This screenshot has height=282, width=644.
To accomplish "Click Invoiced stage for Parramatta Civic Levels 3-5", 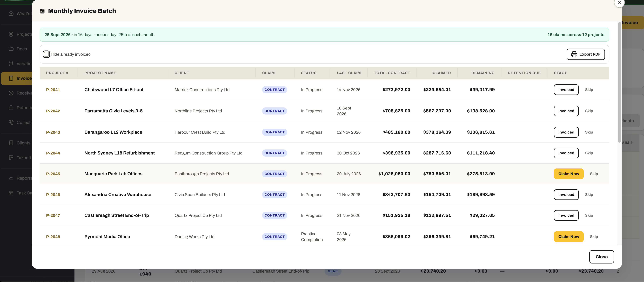I will (566, 111).
